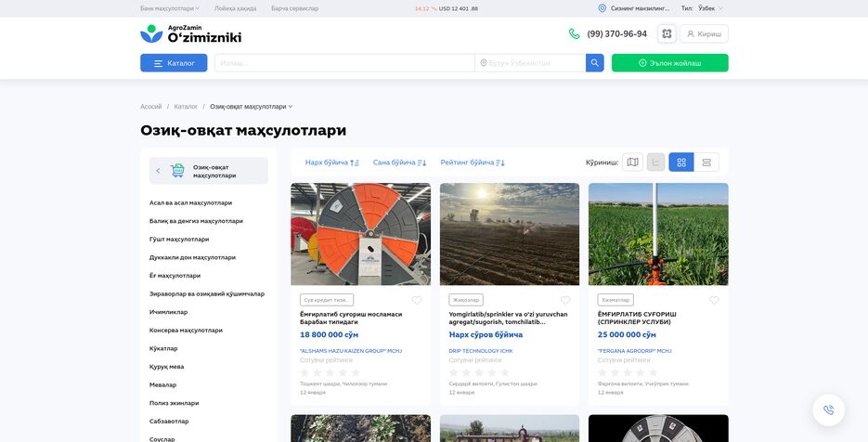Image resolution: width=868 pixels, height=442 pixels.
Task: Select Ёғ маҳсулотлари category
Action: 175,276
